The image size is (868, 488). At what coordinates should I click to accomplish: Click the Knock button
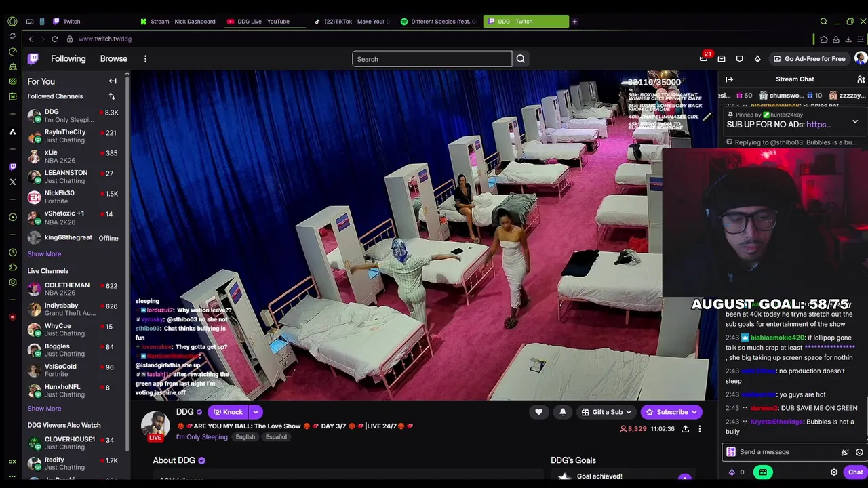pyautogui.click(x=228, y=412)
